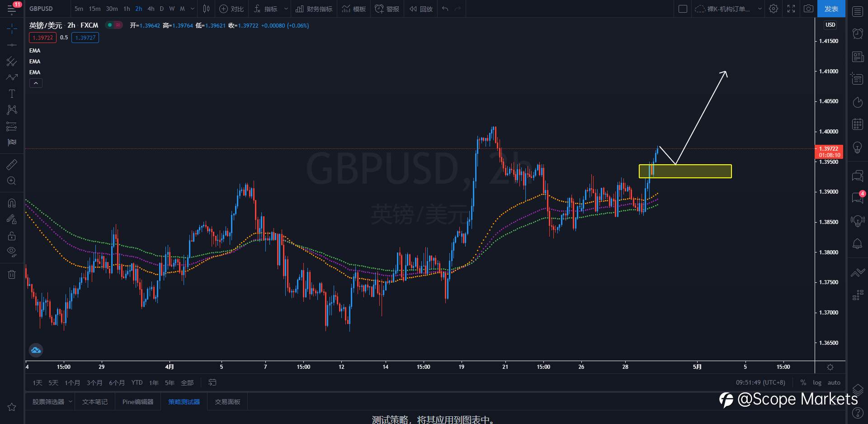Open the indicators button

(x=266, y=9)
